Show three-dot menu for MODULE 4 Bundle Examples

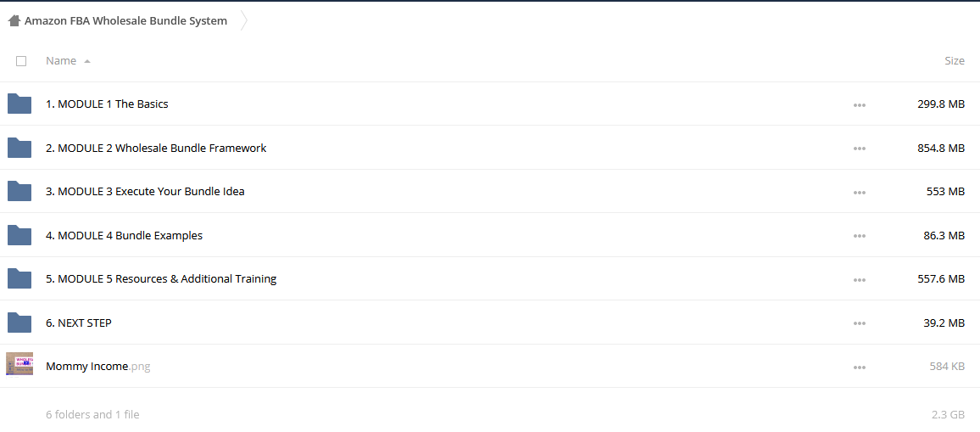pos(860,236)
